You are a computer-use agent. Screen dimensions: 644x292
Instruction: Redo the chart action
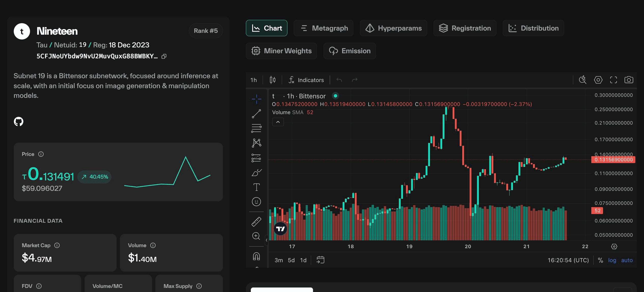355,80
